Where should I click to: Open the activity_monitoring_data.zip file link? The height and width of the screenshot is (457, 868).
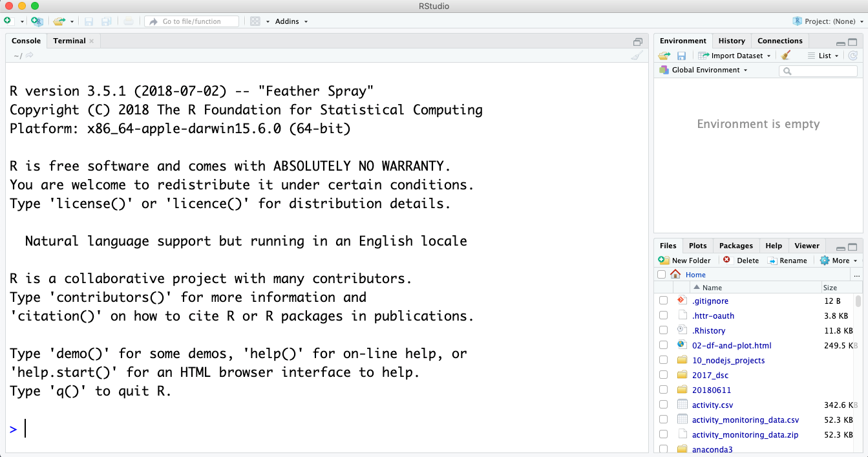[x=745, y=435]
